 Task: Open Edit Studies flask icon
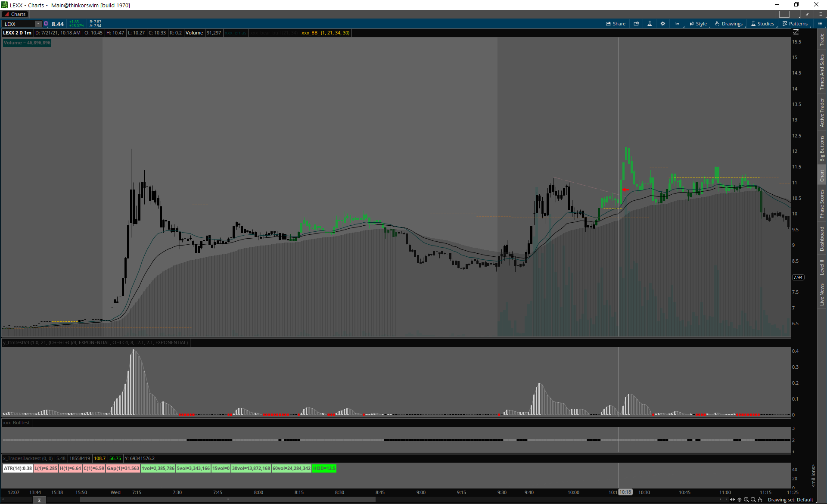click(x=650, y=24)
